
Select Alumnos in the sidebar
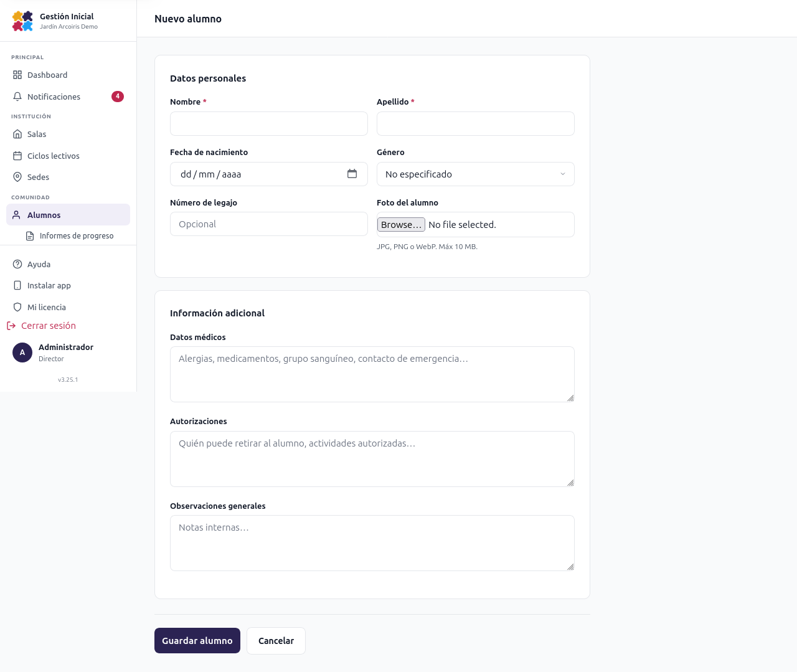(68, 215)
